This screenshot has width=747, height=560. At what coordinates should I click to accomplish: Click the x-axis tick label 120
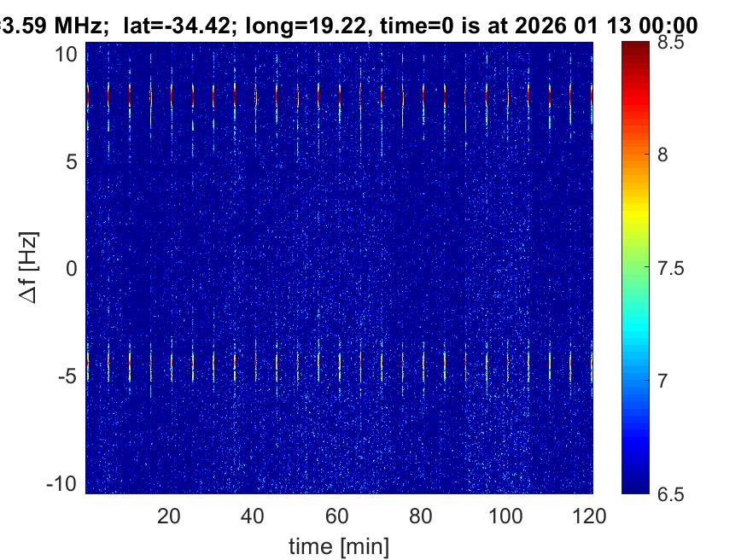pos(591,516)
